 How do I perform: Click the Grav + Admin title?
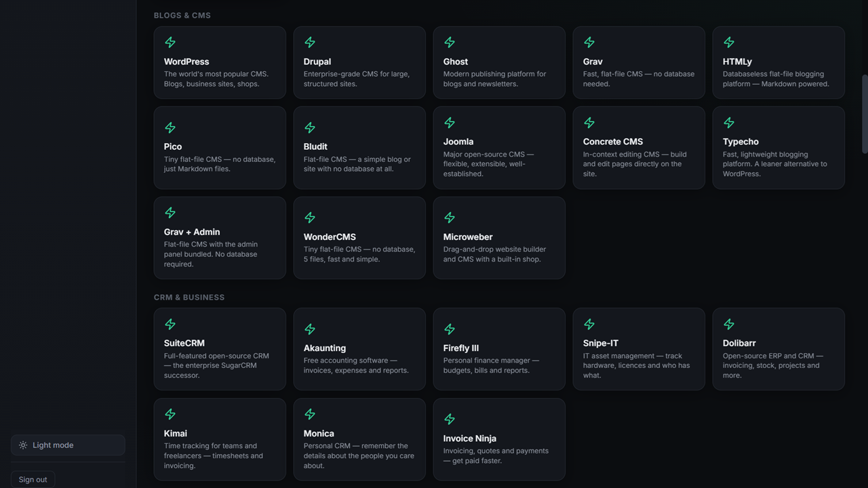click(192, 232)
